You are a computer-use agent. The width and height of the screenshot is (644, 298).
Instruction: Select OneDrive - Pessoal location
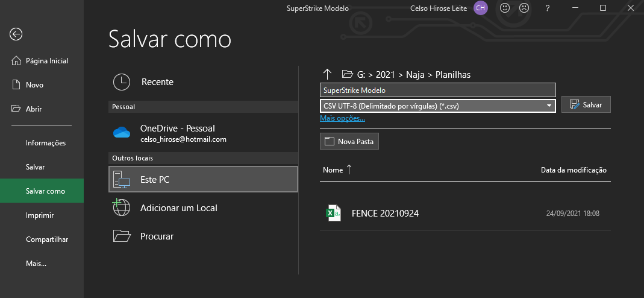pyautogui.click(x=203, y=133)
